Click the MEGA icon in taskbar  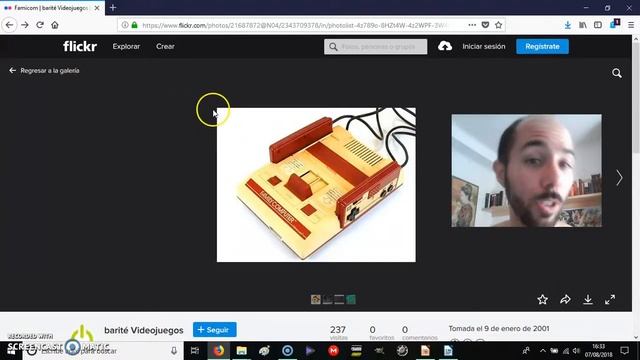[333, 351]
